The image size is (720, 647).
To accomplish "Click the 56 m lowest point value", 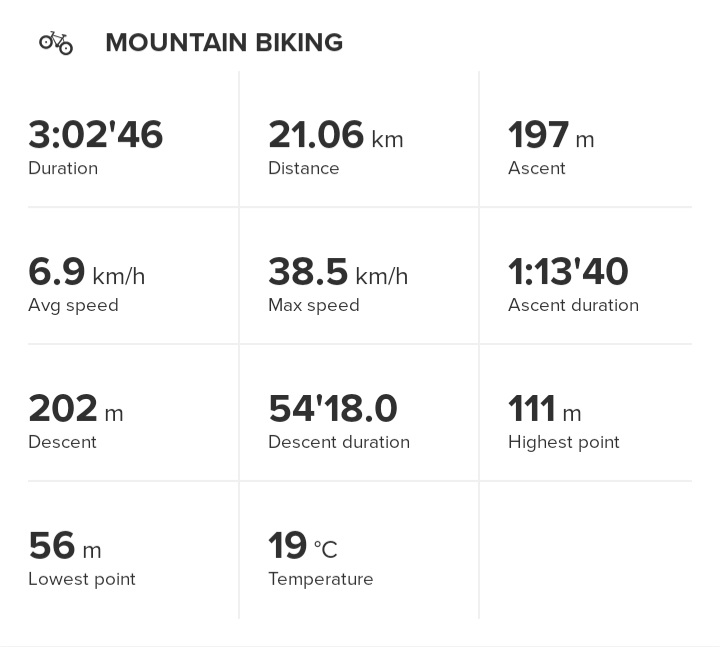I will (x=65, y=545).
